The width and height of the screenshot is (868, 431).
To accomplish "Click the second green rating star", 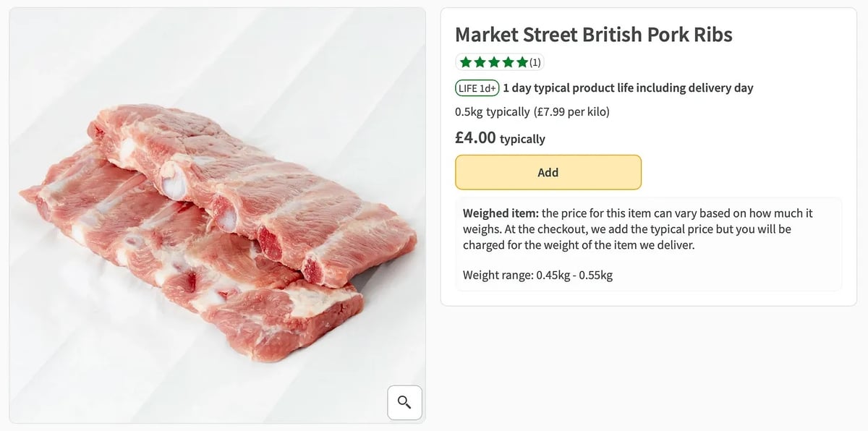I will coord(480,62).
